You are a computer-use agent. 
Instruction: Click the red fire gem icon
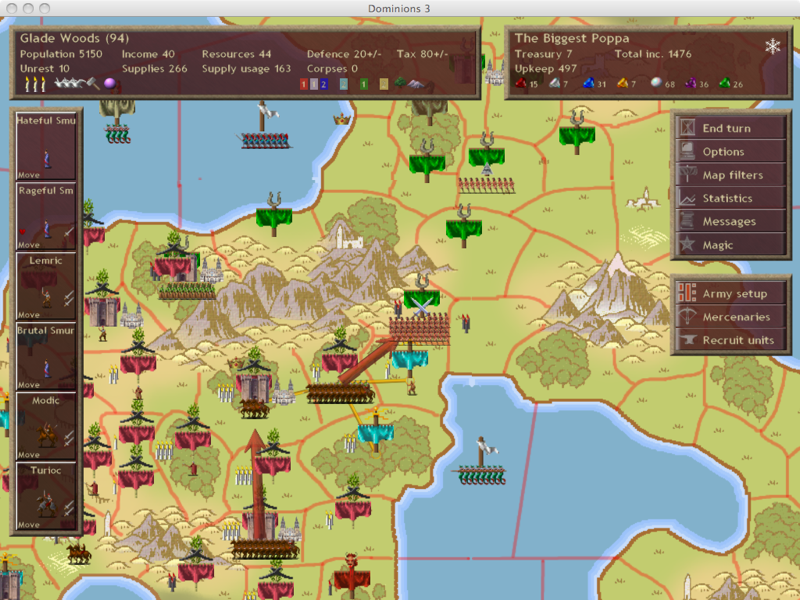[x=520, y=83]
